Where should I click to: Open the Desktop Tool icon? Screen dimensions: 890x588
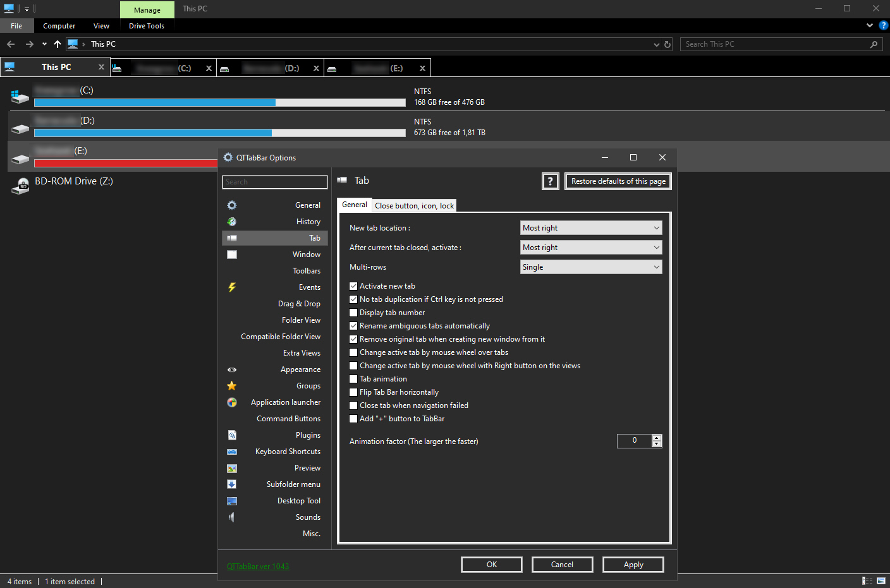[232, 501]
